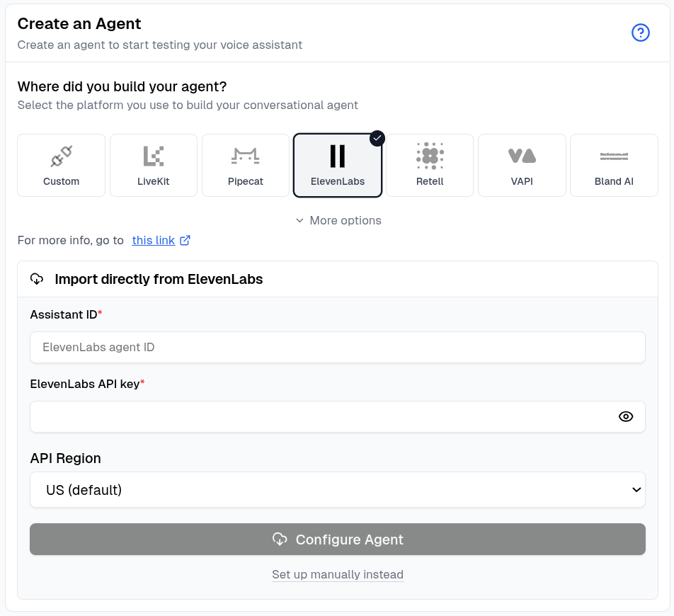The width and height of the screenshot is (674, 616).
Task: Click 'Where did you build your agent?' text
Action: (122, 87)
